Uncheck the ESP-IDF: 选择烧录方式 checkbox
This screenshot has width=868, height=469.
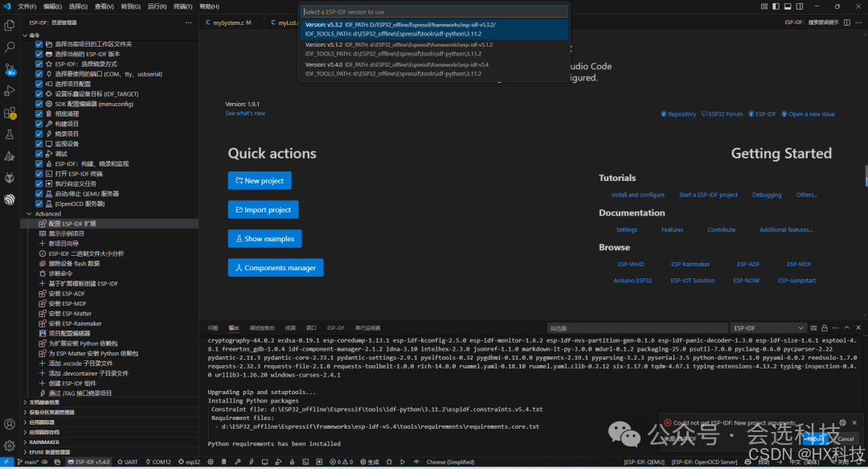point(39,64)
